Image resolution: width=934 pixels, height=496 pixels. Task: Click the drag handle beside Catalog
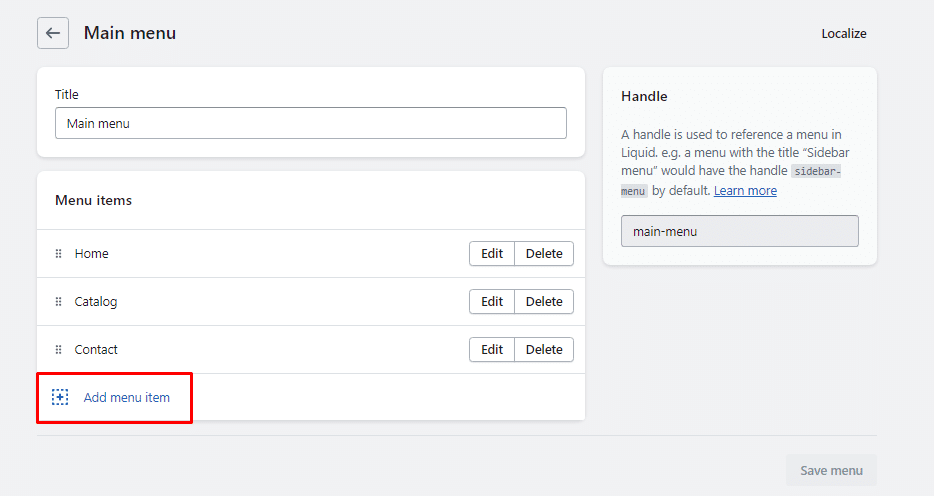click(58, 302)
